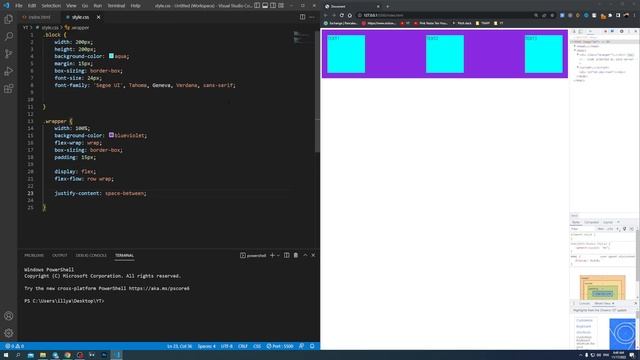This screenshot has width=640, height=360.
Task: Click the UTF-8 encoding status item
Action: tap(227, 346)
